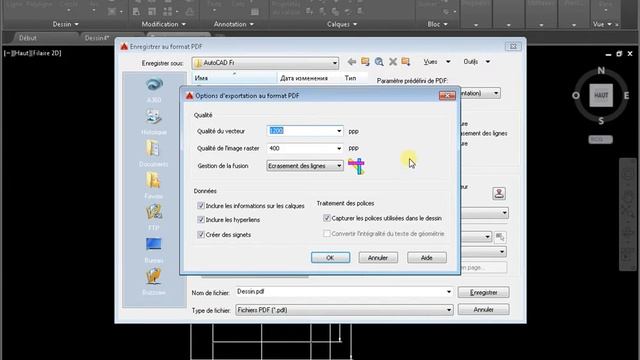
Task: Expand the Vue ribbon panel
Action: coord(602,24)
